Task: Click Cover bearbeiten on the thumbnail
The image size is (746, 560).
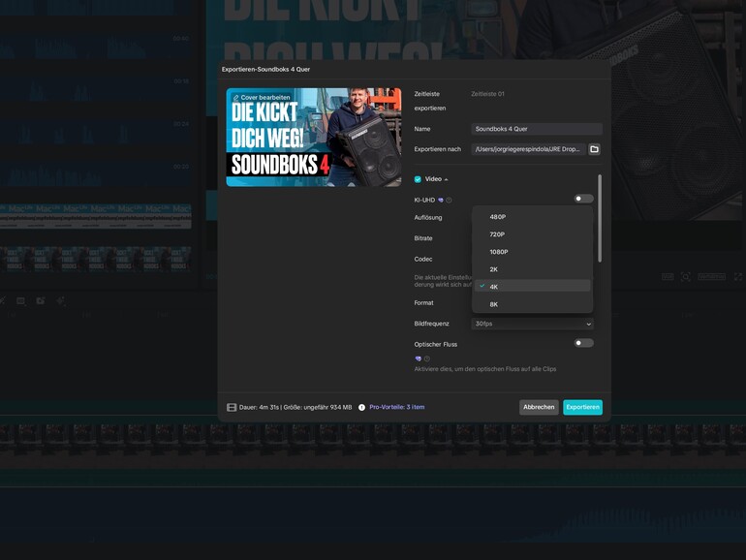Action: 262,98
